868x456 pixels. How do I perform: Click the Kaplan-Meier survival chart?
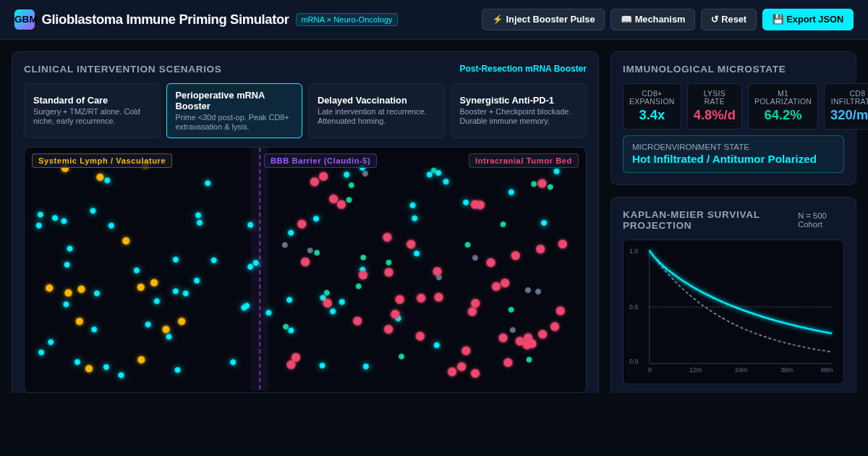(x=733, y=312)
